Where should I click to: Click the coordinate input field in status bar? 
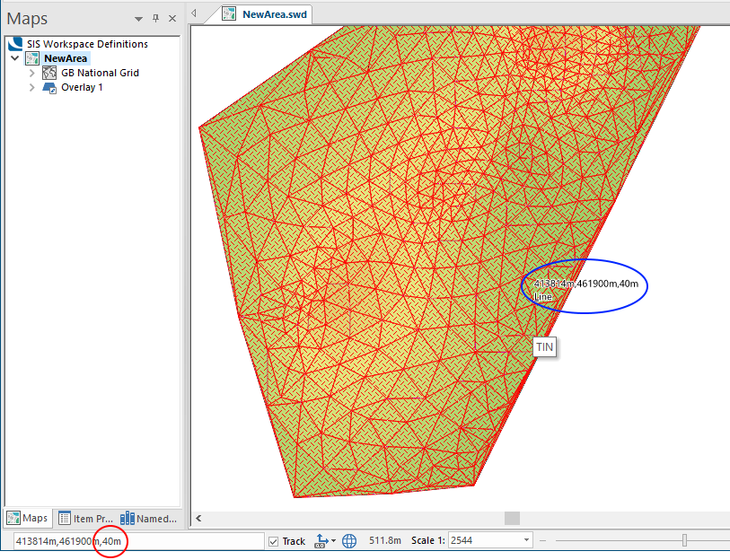point(139,541)
